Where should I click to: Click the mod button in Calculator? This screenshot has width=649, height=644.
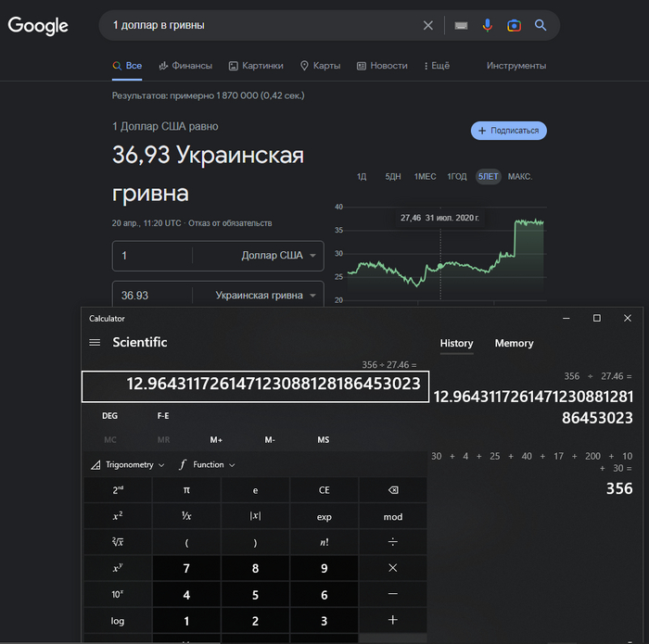[x=393, y=516]
